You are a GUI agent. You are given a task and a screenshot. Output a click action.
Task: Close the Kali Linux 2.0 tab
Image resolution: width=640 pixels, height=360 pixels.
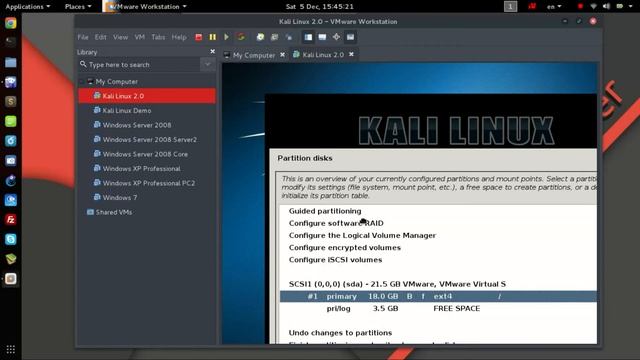tap(351, 54)
